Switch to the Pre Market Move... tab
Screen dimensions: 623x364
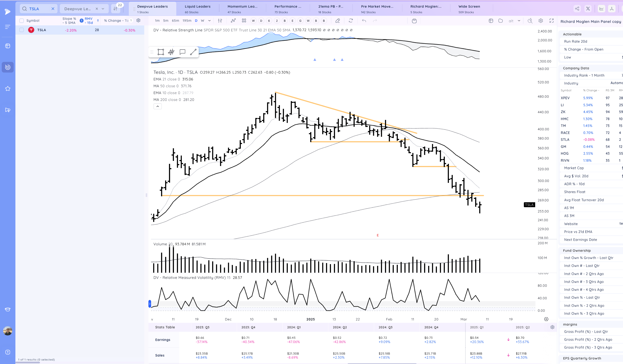pyautogui.click(x=377, y=9)
